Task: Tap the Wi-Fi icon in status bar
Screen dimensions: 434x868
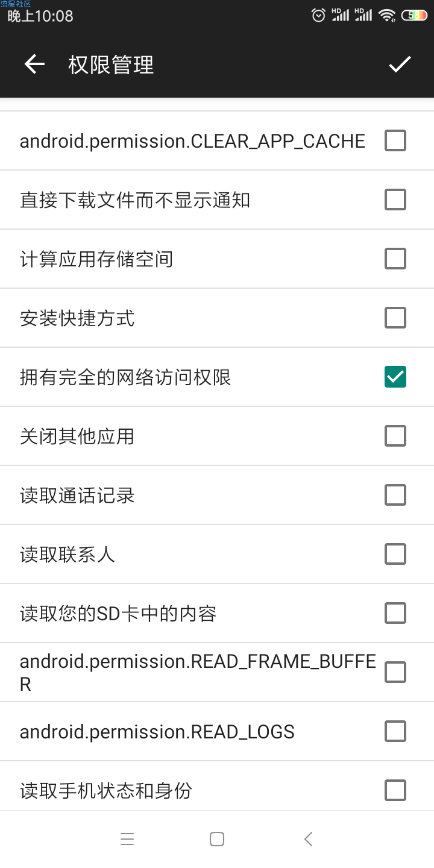Action: (x=387, y=15)
